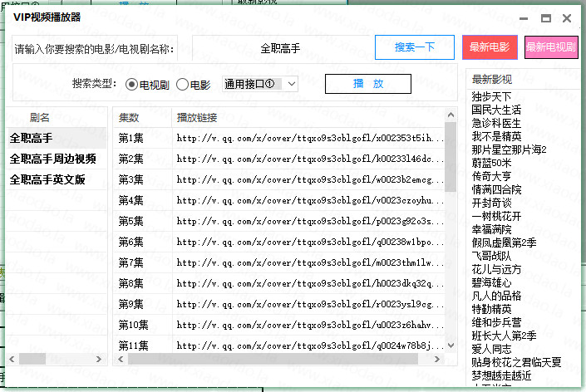Choose 急诊科医生 from the latest list
The height and width of the screenshot is (392, 586).
pos(496,123)
